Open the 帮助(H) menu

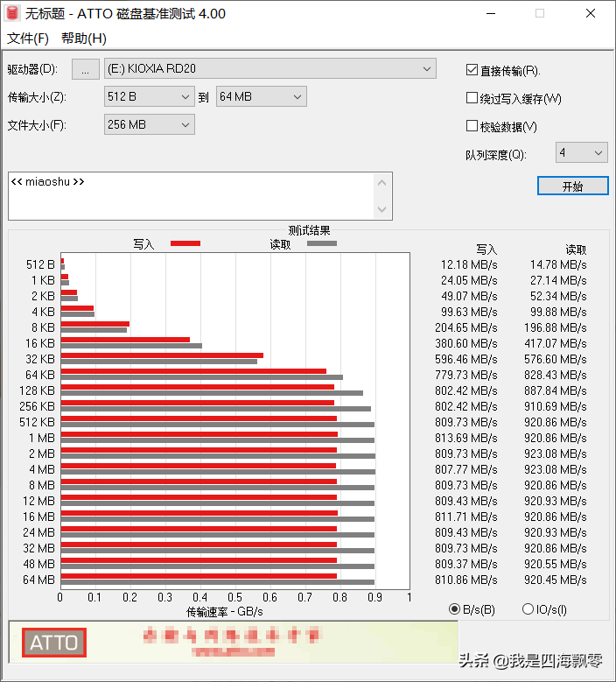pyautogui.click(x=83, y=39)
